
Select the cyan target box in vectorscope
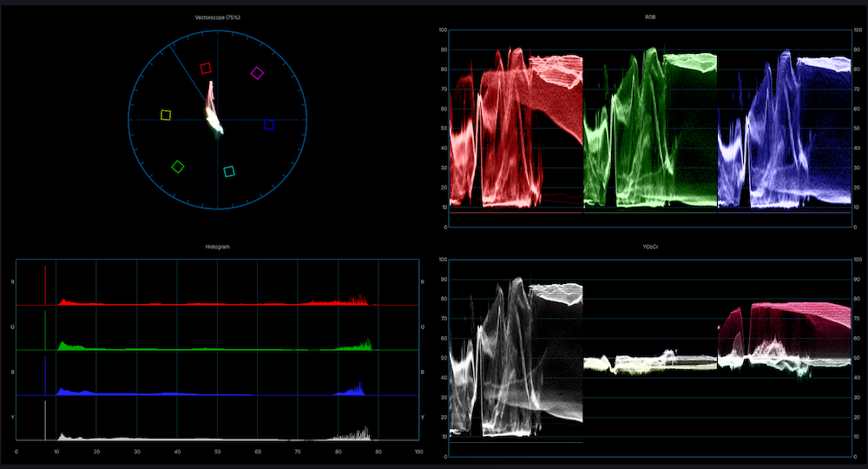[x=229, y=171]
